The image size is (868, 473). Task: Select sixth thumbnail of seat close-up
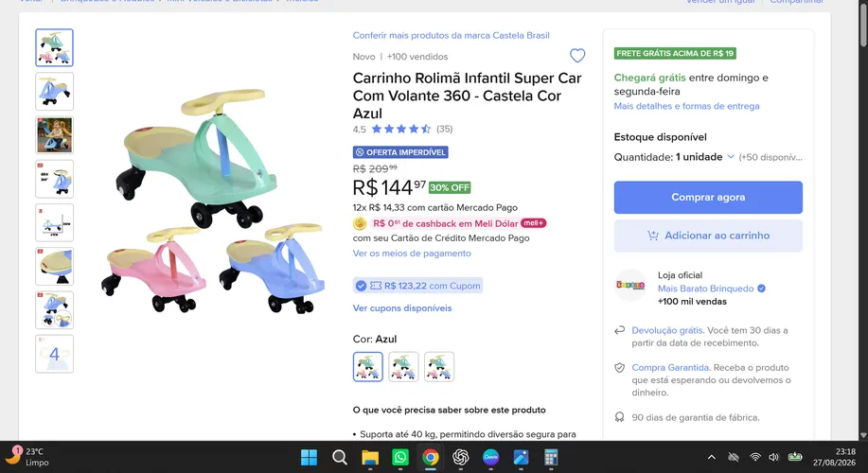54,266
